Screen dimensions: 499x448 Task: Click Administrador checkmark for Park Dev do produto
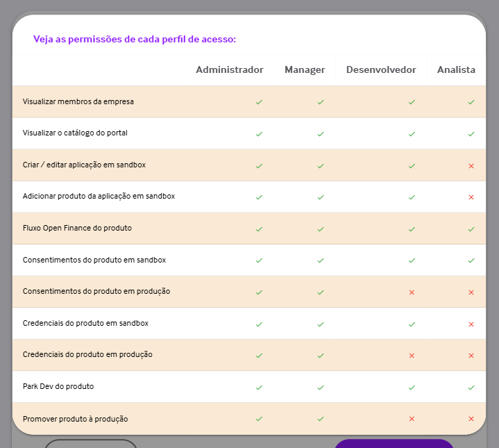pyautogui.click(x=259, y=388)
